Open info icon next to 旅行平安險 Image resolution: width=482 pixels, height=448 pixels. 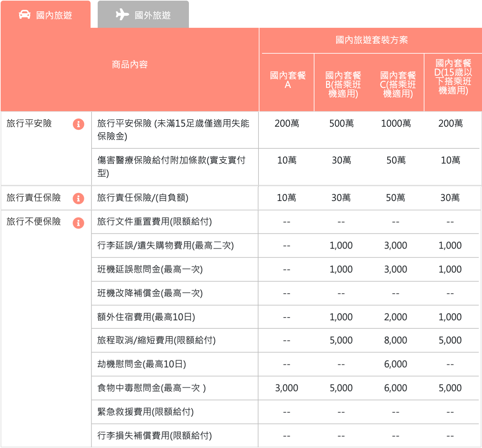(x=78, y=124)
